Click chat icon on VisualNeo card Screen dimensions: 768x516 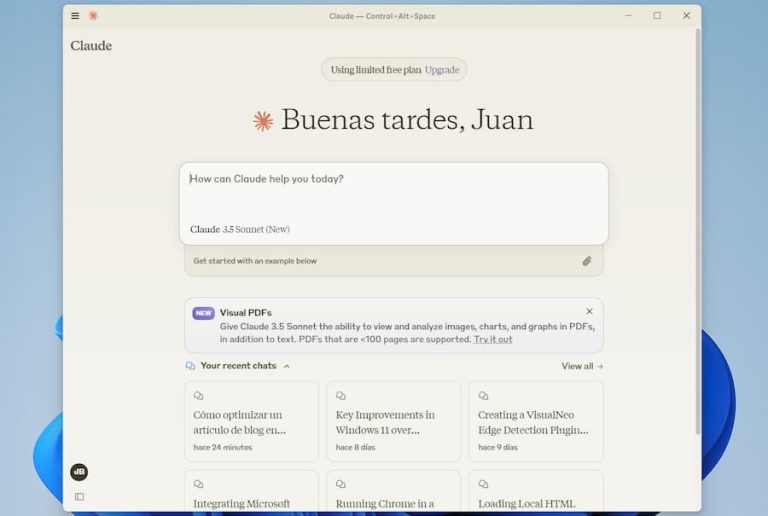pyautogui.click(x=483, y=396)
